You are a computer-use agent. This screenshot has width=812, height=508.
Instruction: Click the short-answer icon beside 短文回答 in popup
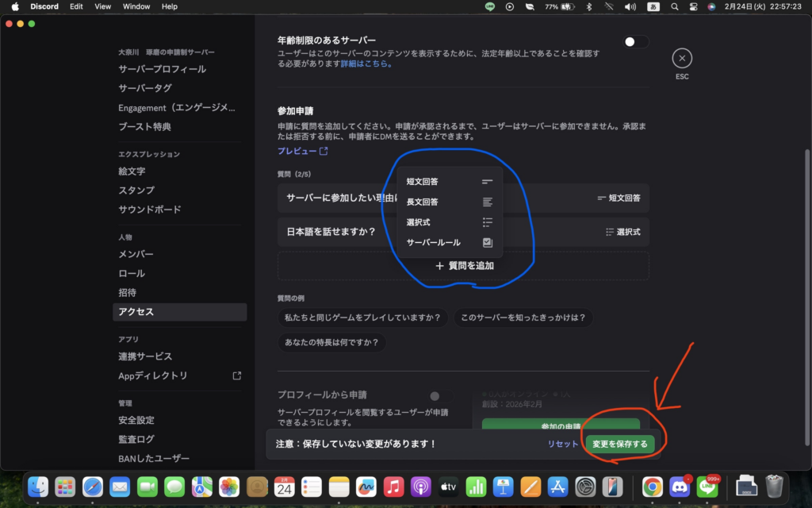coord(487,182)
